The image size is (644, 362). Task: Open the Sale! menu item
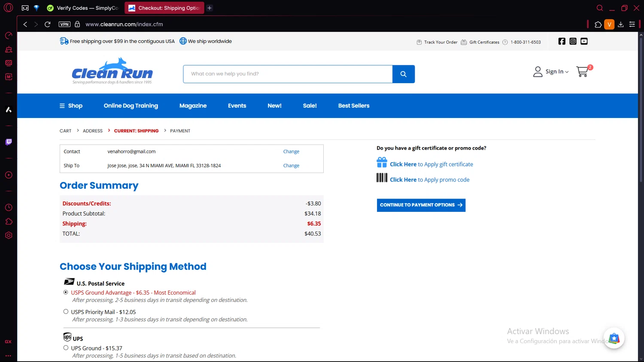click(310, 106)
